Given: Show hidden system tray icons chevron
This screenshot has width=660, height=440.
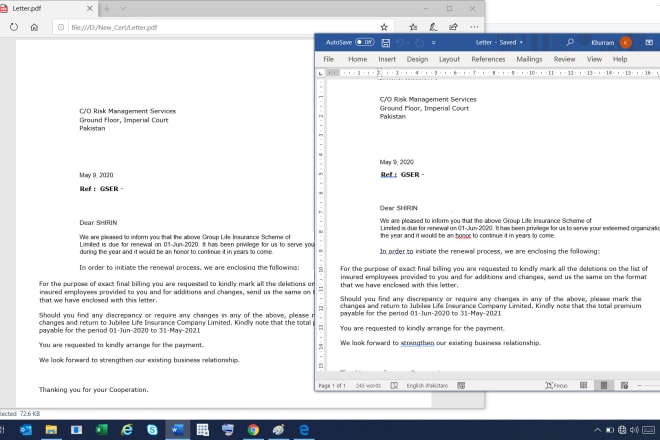Looking at the screenshot, I should tap(597, 430).
